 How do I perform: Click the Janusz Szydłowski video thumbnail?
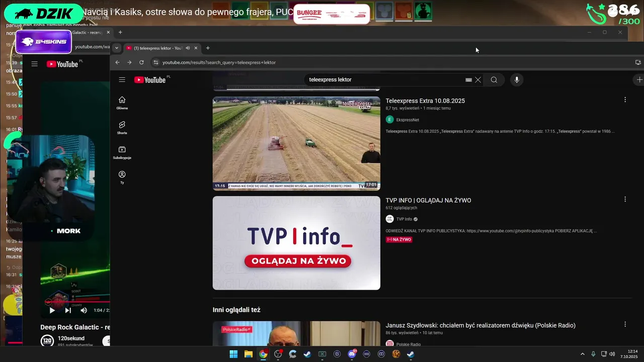click(x=296, y=333)
